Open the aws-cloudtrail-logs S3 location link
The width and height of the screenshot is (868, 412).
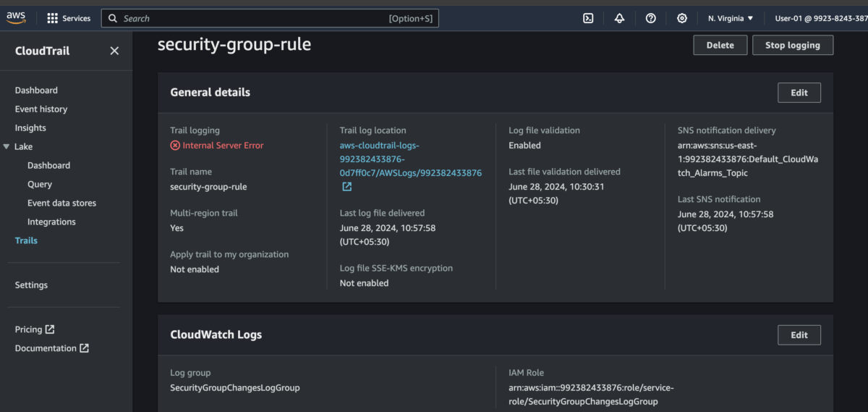click(x=411, y=159)
